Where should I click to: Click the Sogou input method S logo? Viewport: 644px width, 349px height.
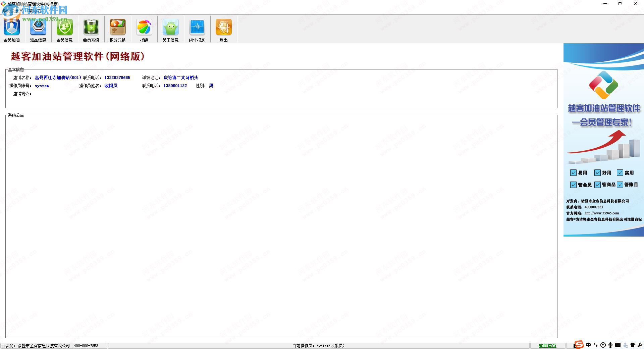[579, 345]
